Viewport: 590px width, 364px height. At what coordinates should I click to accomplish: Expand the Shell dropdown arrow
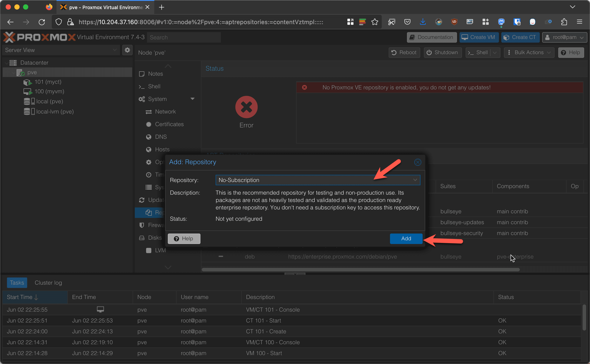point(495,52)
